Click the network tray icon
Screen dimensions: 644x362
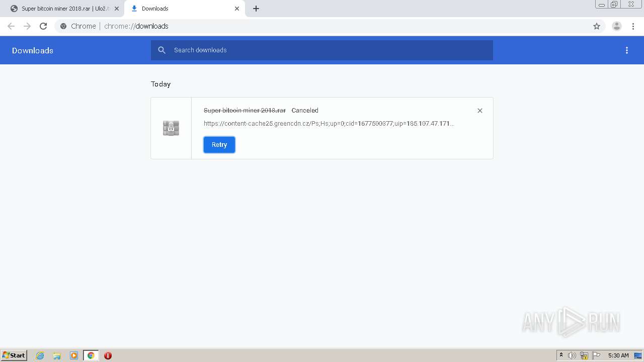pyautogui.click(x=584, y=355)
